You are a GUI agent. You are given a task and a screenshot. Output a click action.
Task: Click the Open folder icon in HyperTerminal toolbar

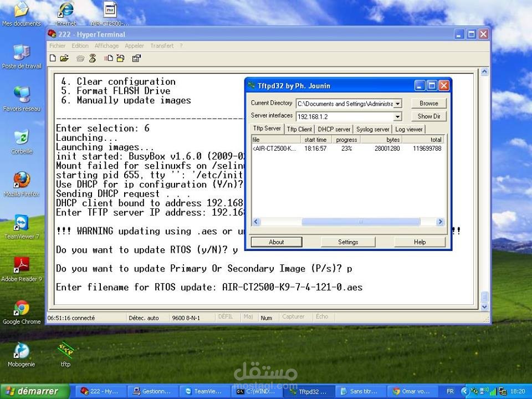[64, 58]
